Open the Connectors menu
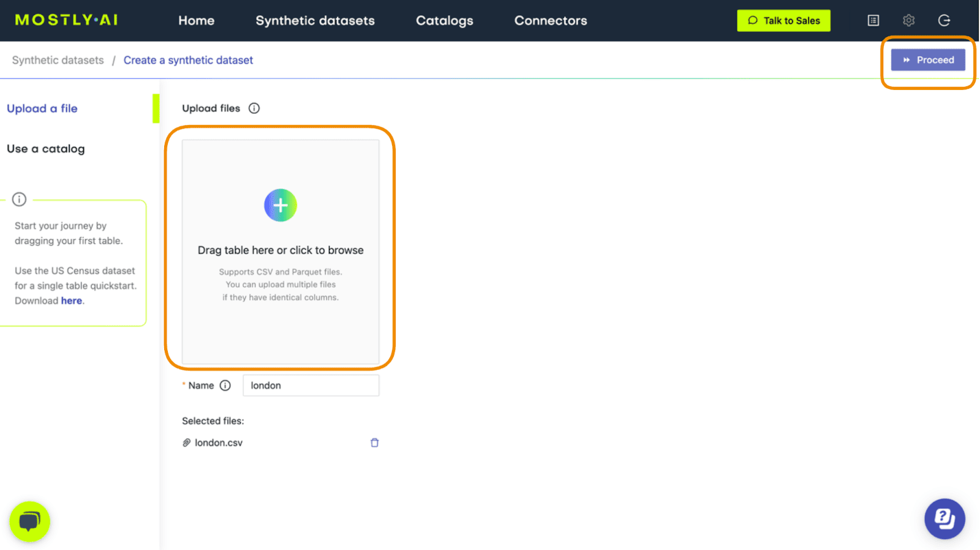980x550 pixels. (x=551, y=20)
